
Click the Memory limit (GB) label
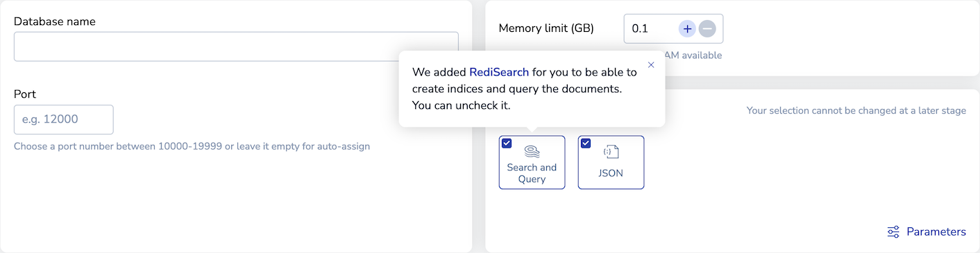click(x=546, y=28)
